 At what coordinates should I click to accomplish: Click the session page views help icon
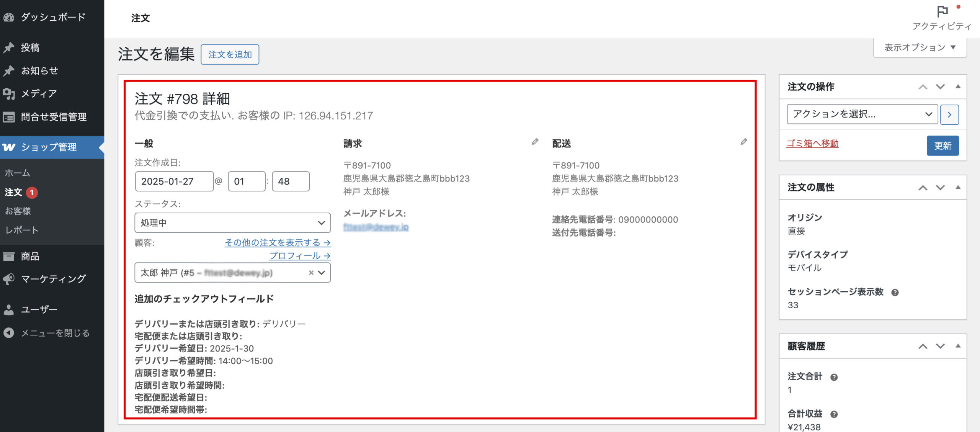(x=895, y=293)
